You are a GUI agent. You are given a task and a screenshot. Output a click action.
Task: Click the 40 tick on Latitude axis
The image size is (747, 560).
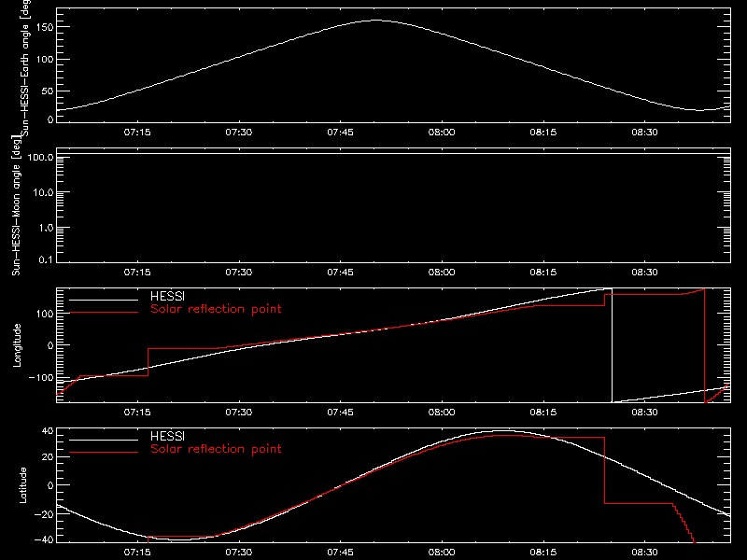coord(48,431)
